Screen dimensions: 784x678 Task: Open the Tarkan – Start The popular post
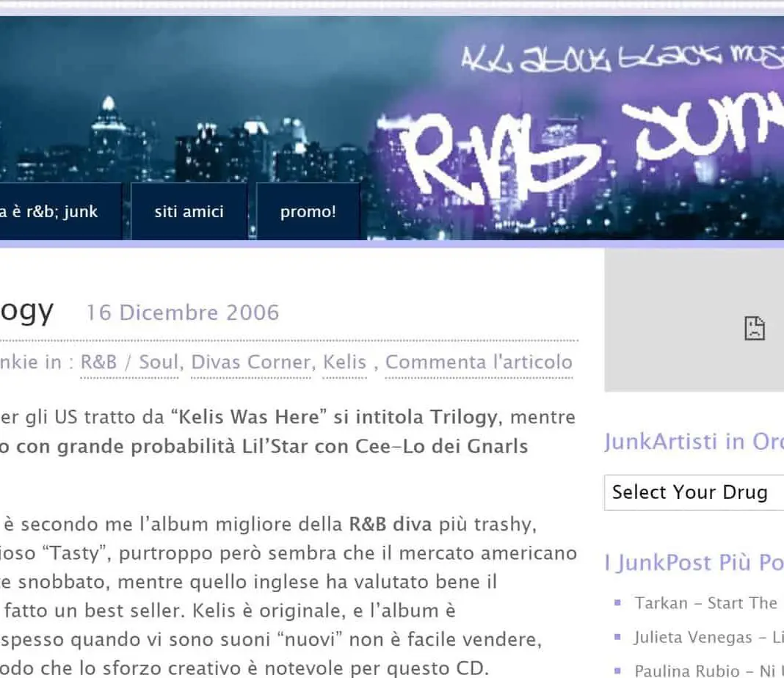click(x=705, y=603)
